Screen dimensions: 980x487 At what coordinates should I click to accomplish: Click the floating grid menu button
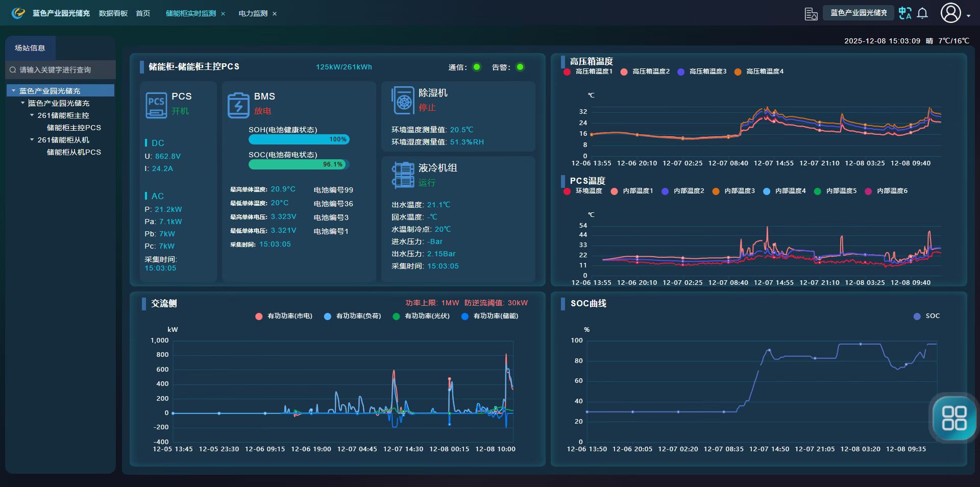953,418
